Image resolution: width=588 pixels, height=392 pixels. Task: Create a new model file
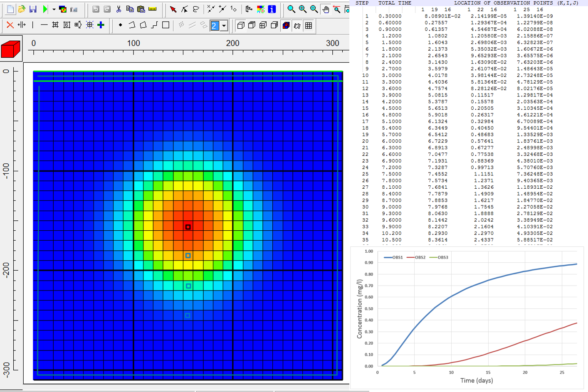tap(10, 9)
